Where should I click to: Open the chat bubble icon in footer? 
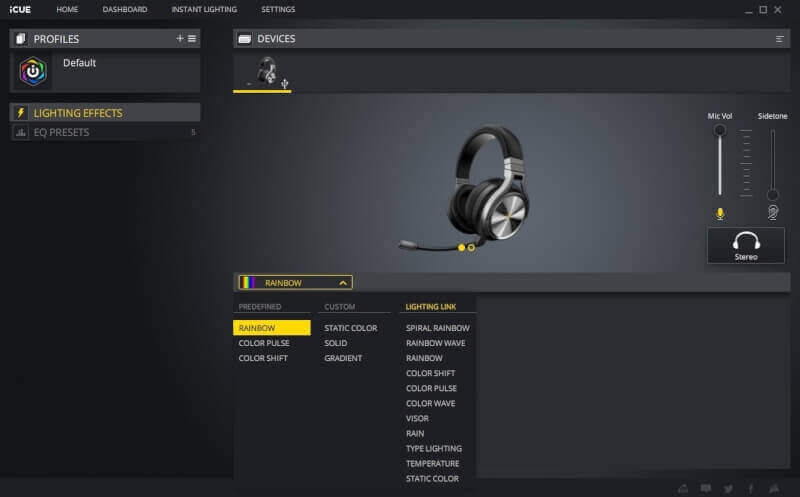click(x=706, y=488)
